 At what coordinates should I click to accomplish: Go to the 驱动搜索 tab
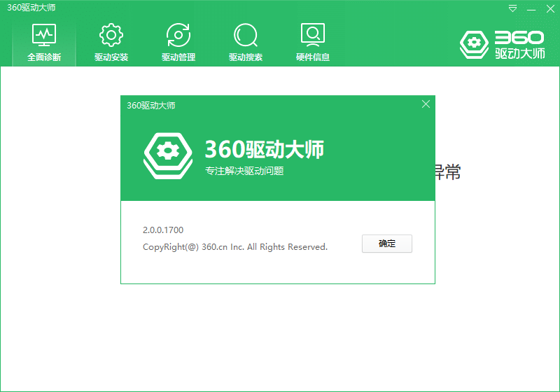click(x=246, y=43)
